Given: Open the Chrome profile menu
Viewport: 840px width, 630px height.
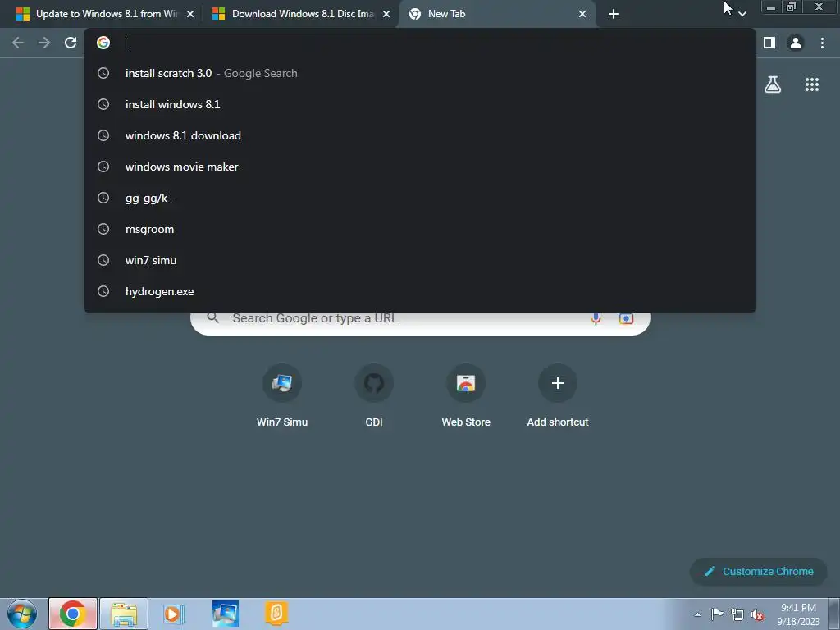Looking at the screenshot, I should [796, 43].
